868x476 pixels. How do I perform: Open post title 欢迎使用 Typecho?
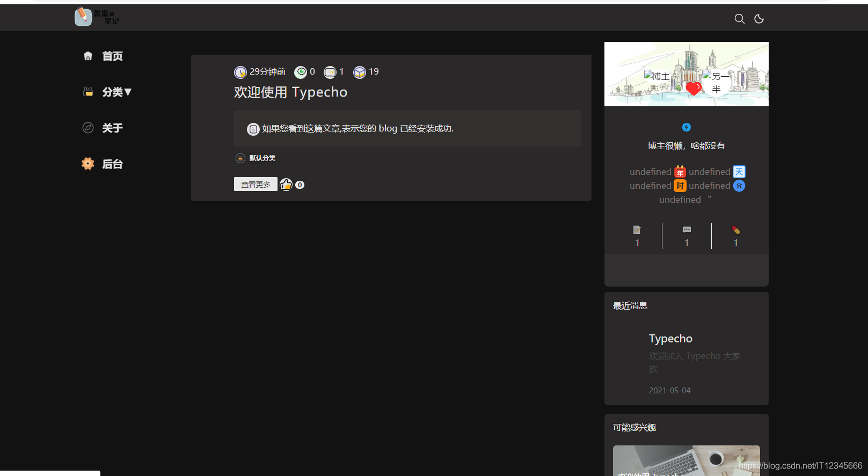(x=290, y=92)
